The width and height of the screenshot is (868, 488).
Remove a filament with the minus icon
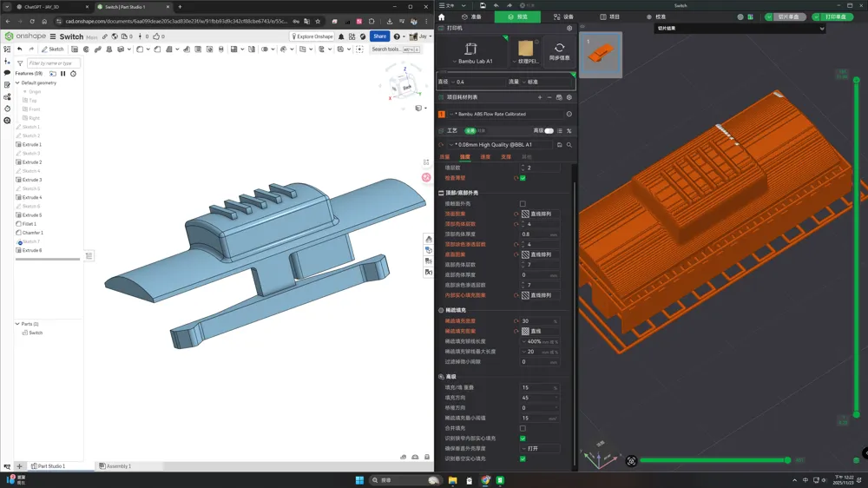coord(549,97)
